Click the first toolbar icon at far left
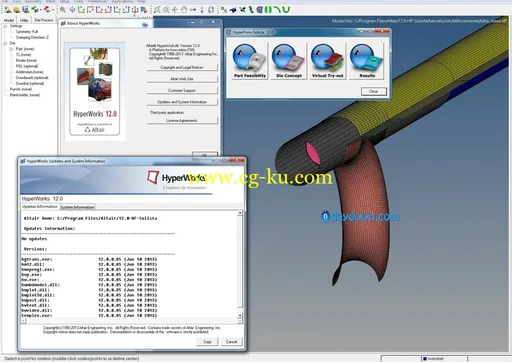Image resolution: width=512 pixels, height=362 pixels. click(7, 10)
